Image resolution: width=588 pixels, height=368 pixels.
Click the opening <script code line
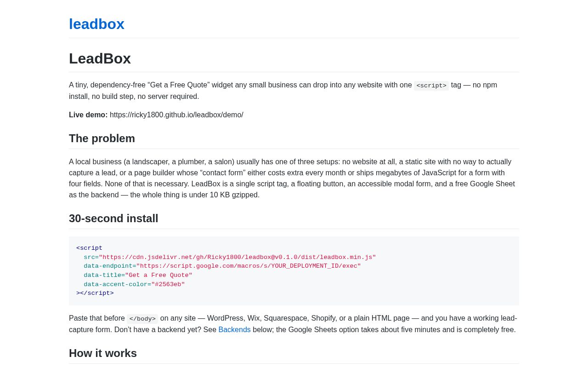tap(90, 248)
